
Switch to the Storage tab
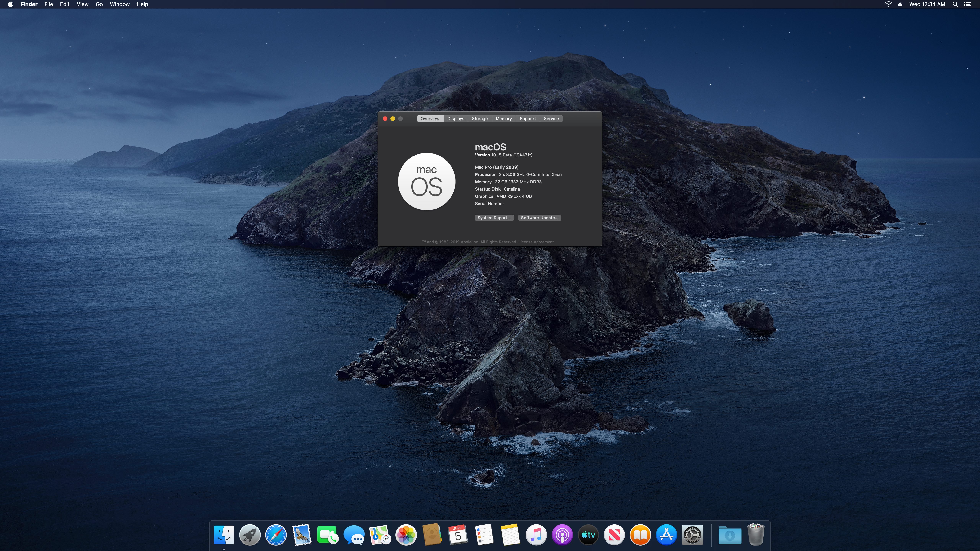coord(480,119)
